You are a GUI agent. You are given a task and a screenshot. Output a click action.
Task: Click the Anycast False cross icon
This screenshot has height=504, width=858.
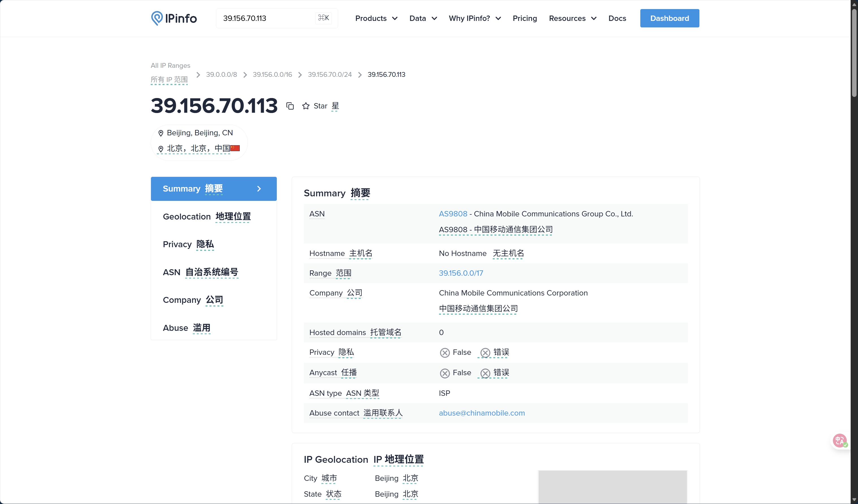click(444, 373)
